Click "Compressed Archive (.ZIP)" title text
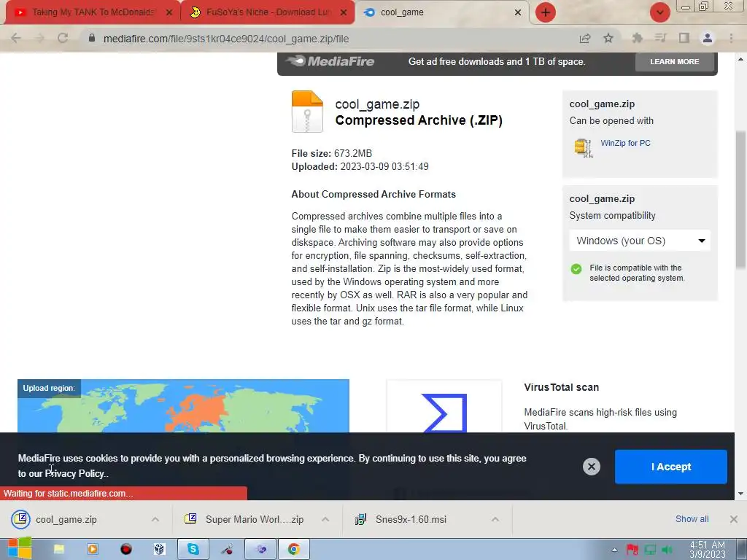747x560 pixels. coord(419,120)
